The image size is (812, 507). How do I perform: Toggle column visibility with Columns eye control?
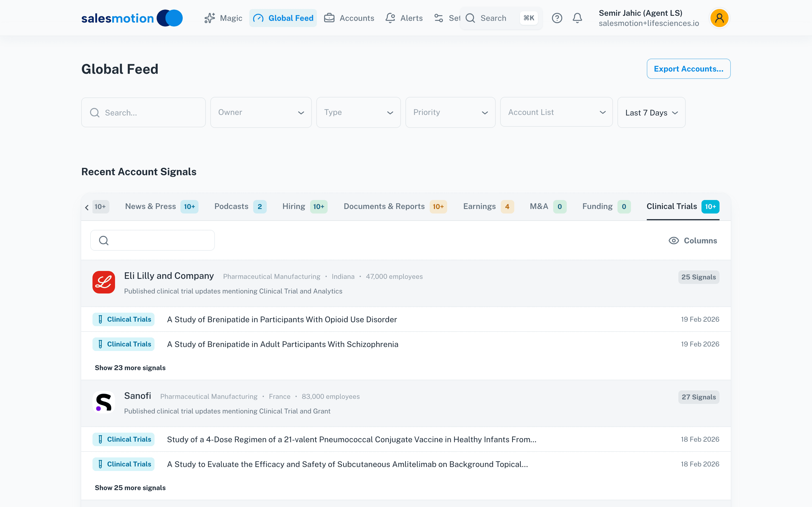[692, 241]
